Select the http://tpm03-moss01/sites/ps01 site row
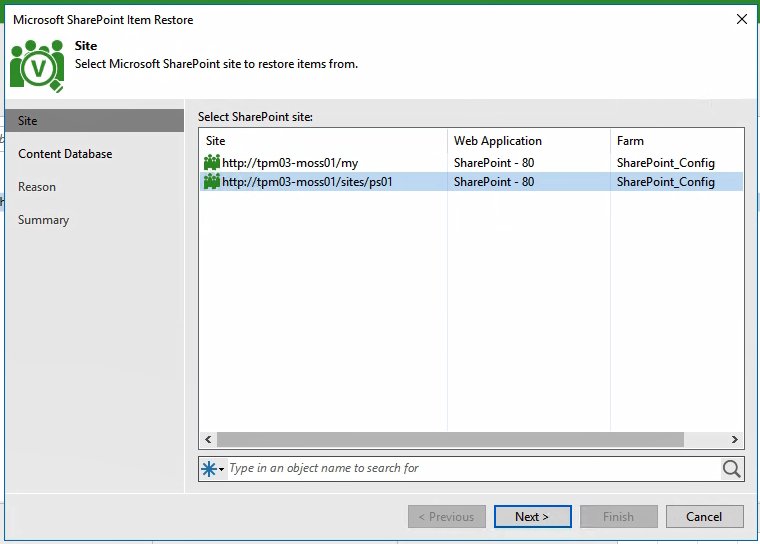 click(472, 181)
